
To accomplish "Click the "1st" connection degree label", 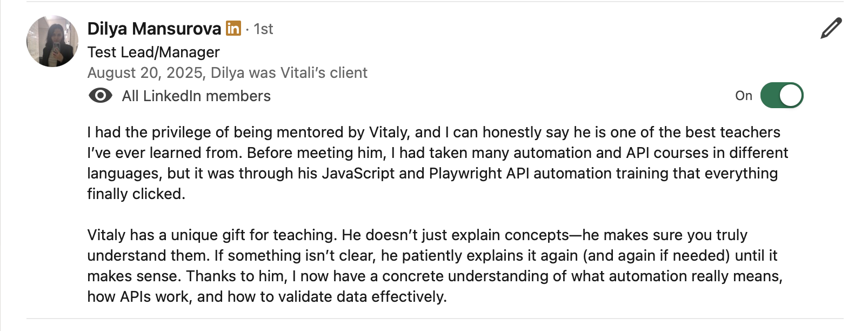I will point(263,29).
